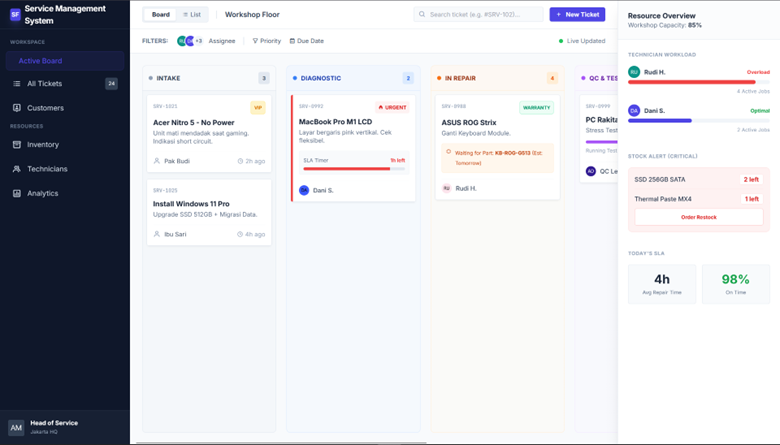Click the New Ticket button
Image resolution: width=780 pixels, height=445 pixels.
[x=577, y=15]
